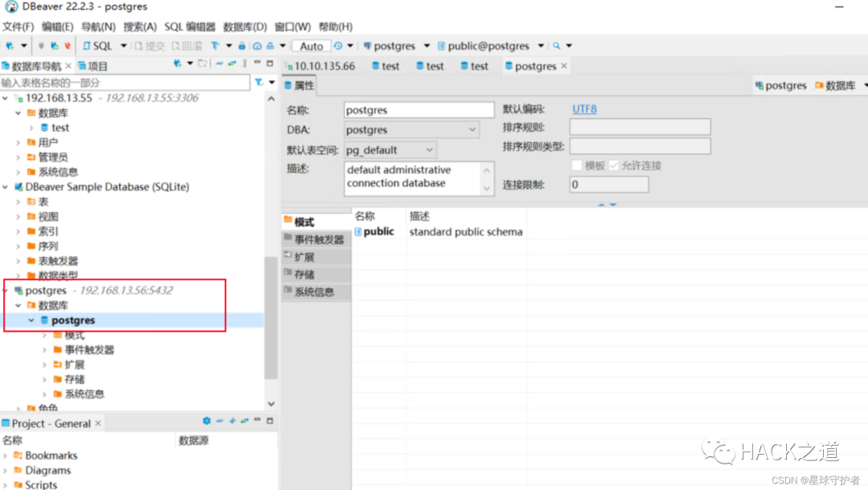Toggle the 模板 checkbox

point(577,165)
